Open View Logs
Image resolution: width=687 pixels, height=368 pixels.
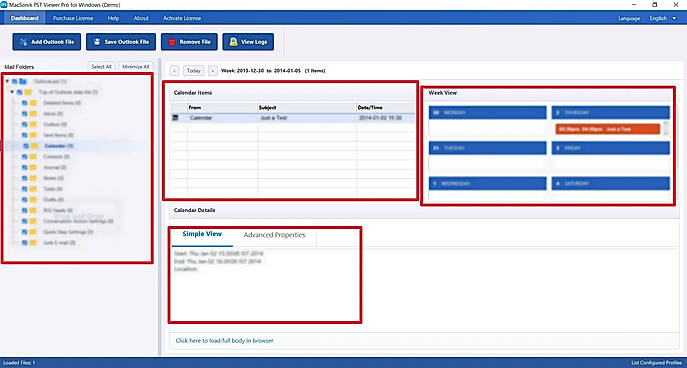pyautogui.click(x=248, y=42)
